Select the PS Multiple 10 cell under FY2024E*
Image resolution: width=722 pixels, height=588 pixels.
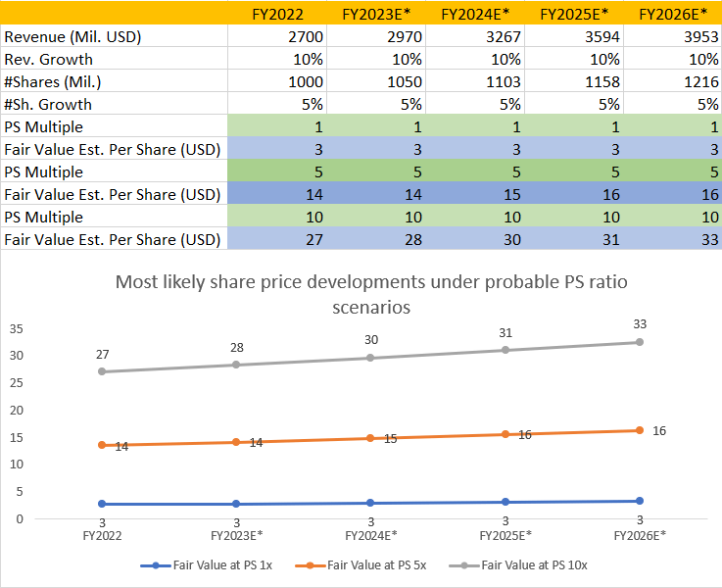tap(476, 217)
